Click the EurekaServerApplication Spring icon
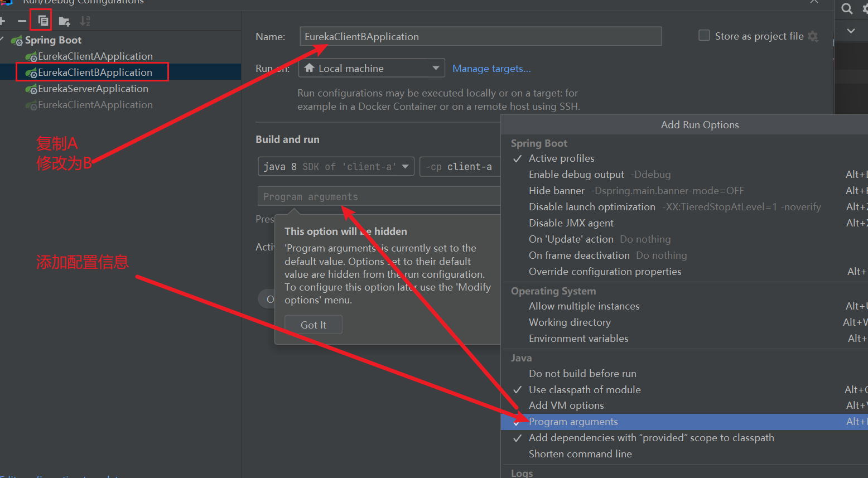Viewport: 868px width, 478px height. [31, 89]
